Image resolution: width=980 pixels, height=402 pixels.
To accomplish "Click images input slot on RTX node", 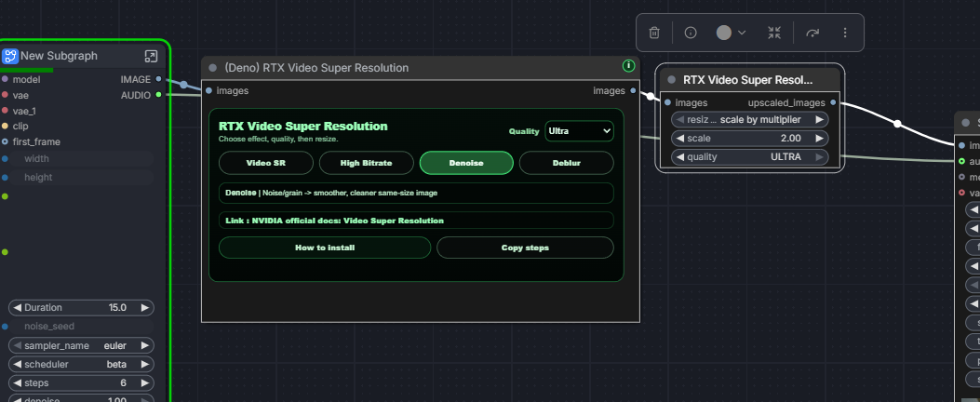I will point(667,102).
